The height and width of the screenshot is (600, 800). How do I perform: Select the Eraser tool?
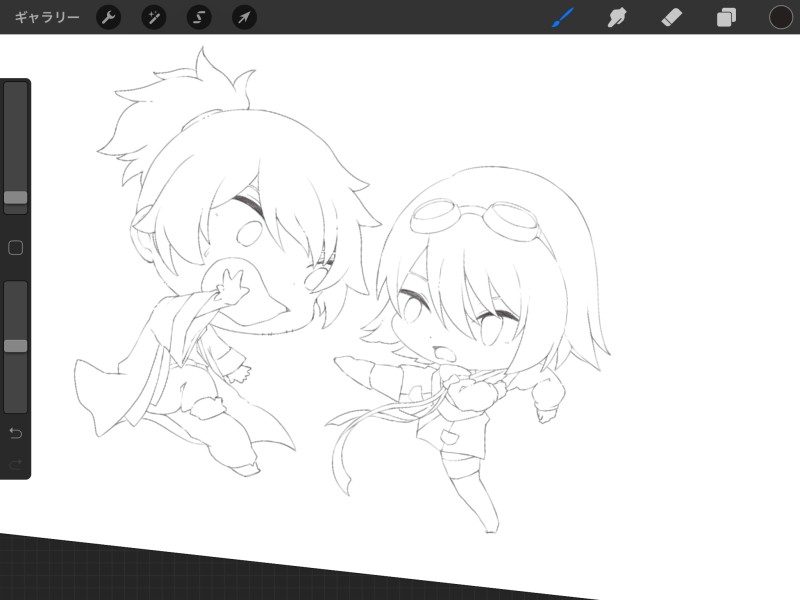click(671, 17)
